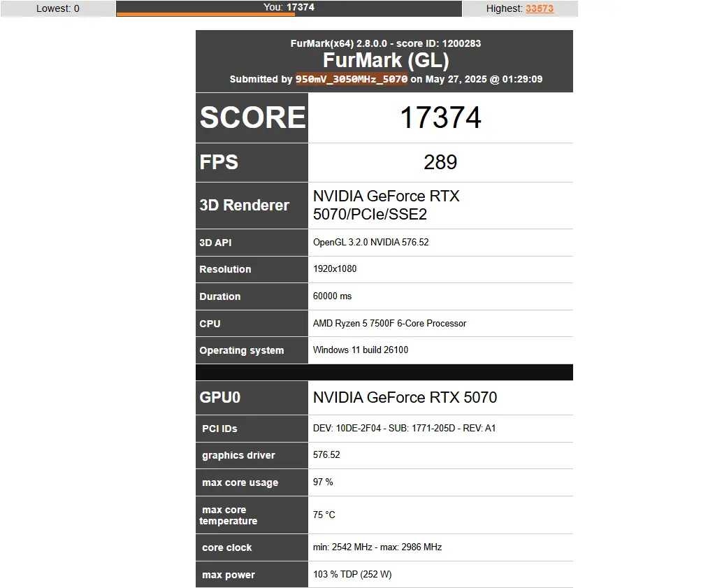Image resolution: width=708 pixels, height=588 pixels.
Task: Select 'AMD Ryzen 5 7500F 6-Core Processor'
Action: coord(389,323)
